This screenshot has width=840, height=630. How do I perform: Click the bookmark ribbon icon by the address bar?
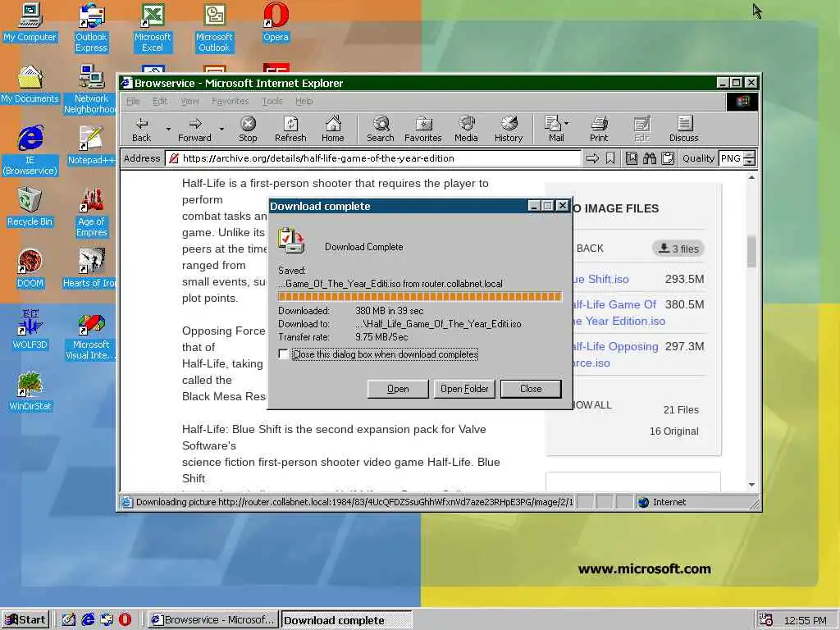tap(610, 158)
